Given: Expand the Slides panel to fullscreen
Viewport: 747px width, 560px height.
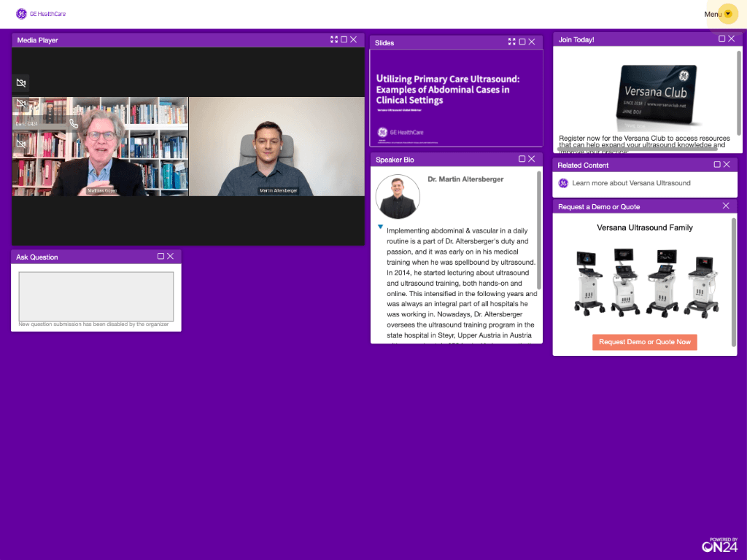Looking at the screenshot, I should tap(512, 42).
